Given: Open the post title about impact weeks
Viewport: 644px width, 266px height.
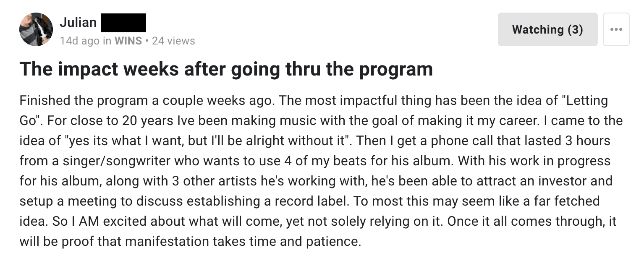Looking at the screenshot, I should point(226,69).
